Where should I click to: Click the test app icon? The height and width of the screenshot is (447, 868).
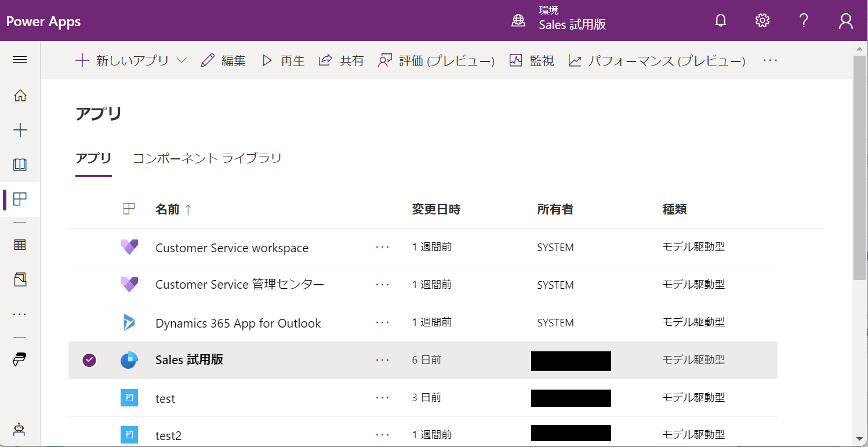point(129,398)
